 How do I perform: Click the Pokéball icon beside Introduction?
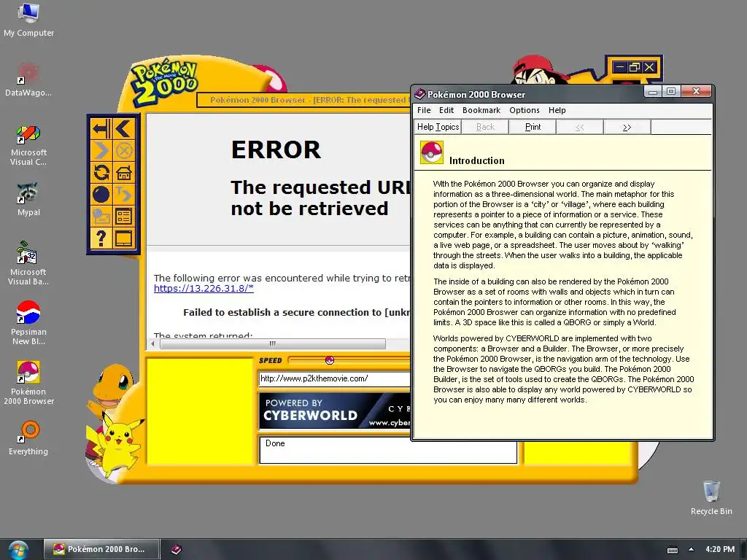coord(432,152)
